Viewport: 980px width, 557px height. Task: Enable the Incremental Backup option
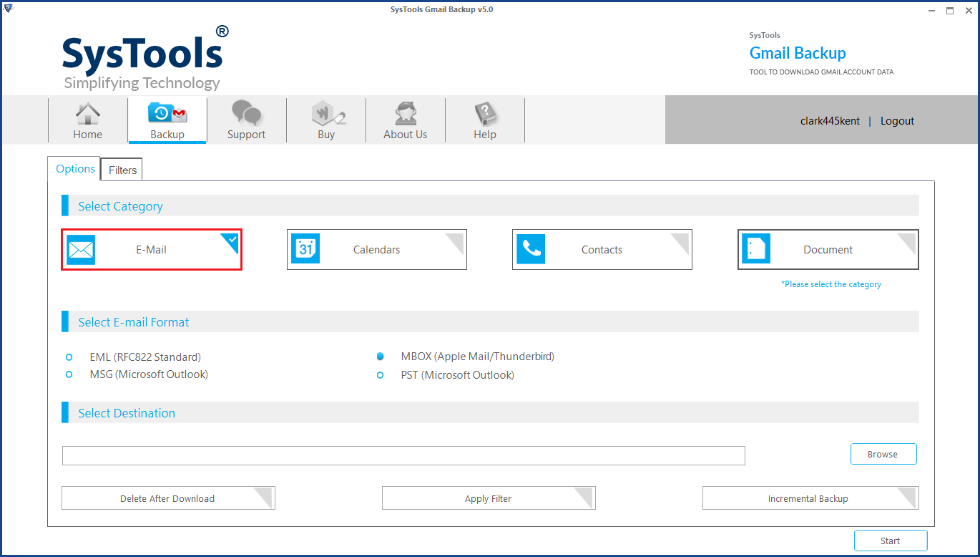click(810, 498)
